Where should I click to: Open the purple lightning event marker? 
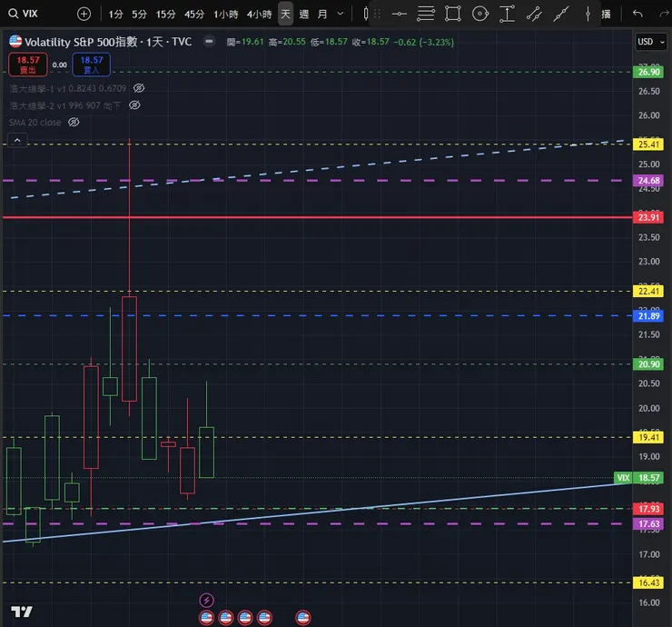206,600
